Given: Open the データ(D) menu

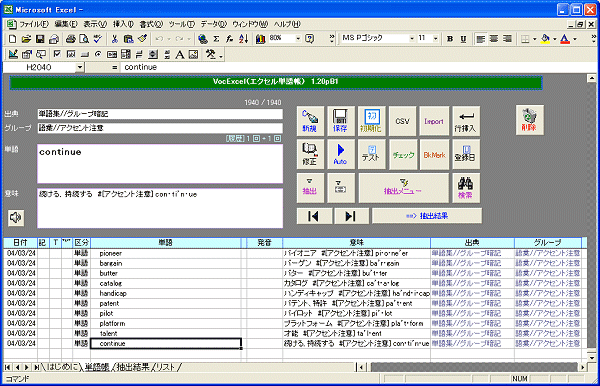Looking at the screenshot, I should [x=214, y=24].
